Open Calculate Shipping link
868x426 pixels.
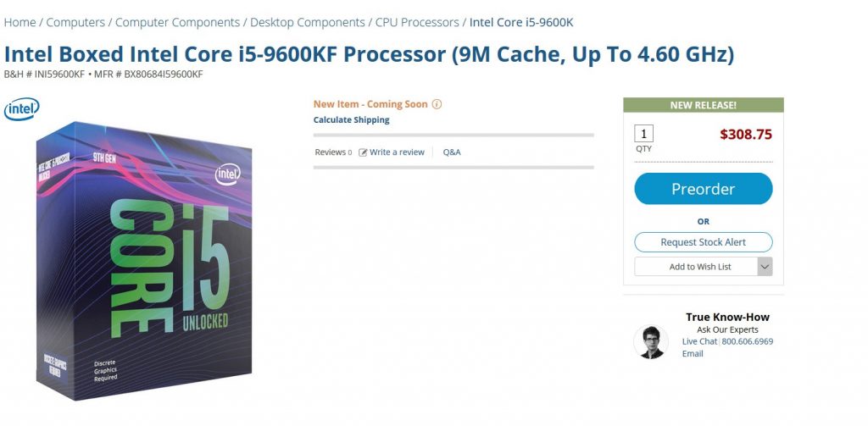point(351,120)
